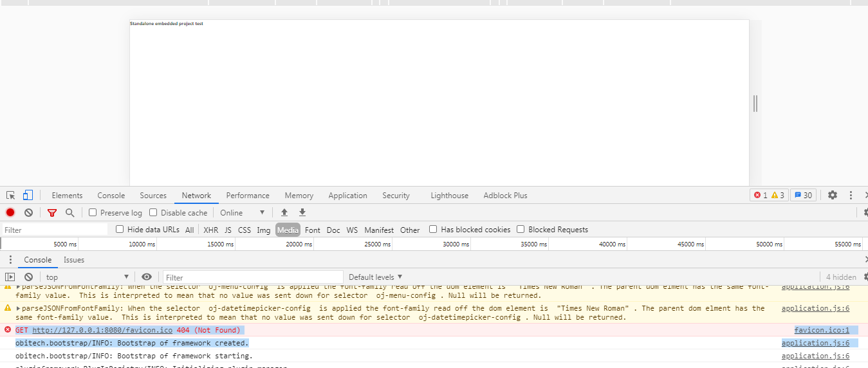Open the console drawer three-dot menu
Image resolution: width=868 pixels, height=368 pixels.
coord(10,260)
